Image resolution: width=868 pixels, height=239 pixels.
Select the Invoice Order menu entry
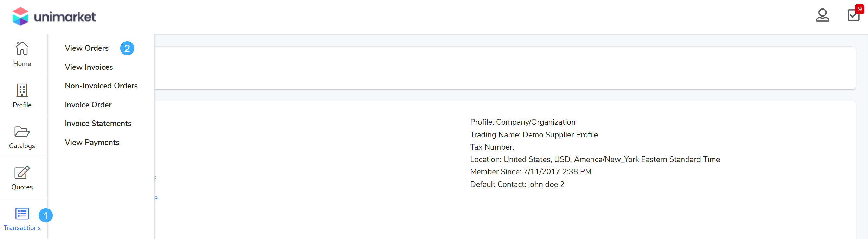pyautogui.click(x=88, y=105)
